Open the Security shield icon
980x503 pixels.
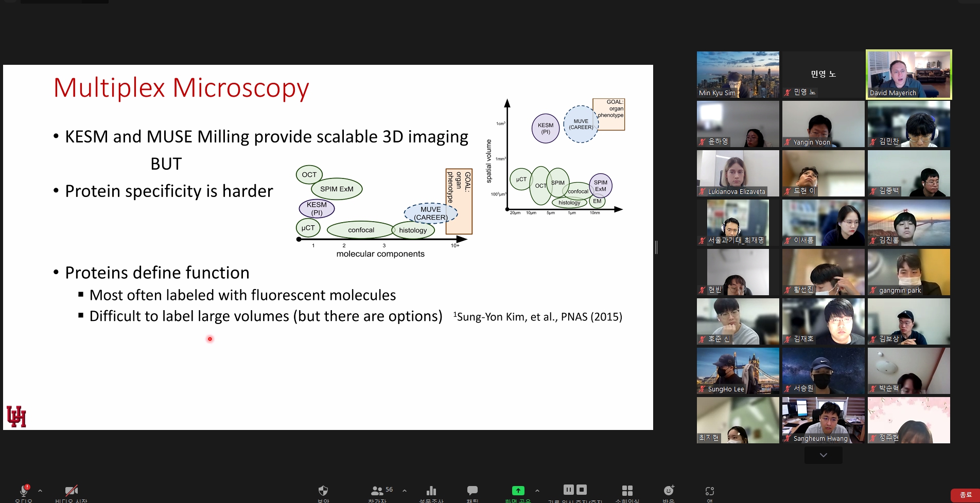pyautogui.click(x=323, y=490)
